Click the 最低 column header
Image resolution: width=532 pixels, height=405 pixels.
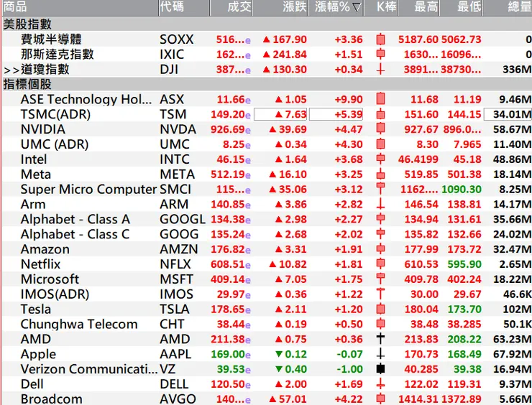[x=461, y=7]
